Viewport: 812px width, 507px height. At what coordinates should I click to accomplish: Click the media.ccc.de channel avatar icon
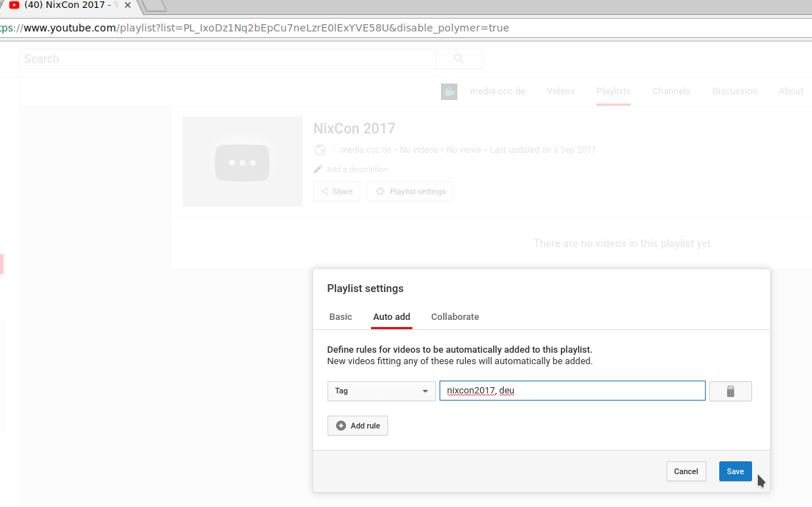pos(449,91)
